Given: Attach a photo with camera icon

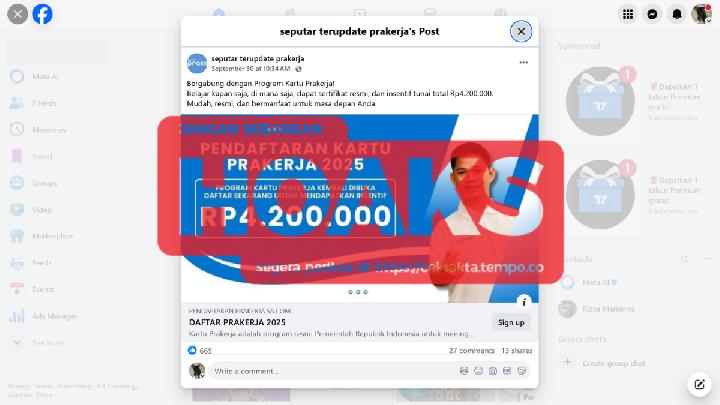Looking at the screenshot, I should 493,371.
